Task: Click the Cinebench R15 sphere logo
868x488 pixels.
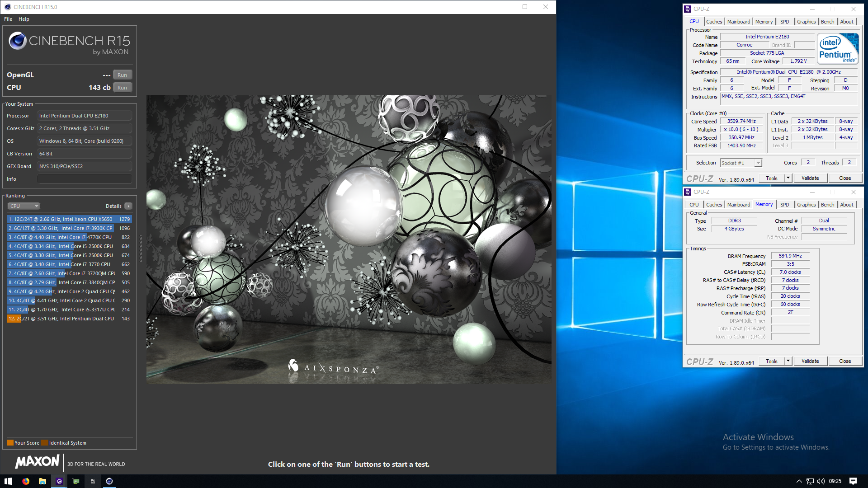Action: point(18,41)
